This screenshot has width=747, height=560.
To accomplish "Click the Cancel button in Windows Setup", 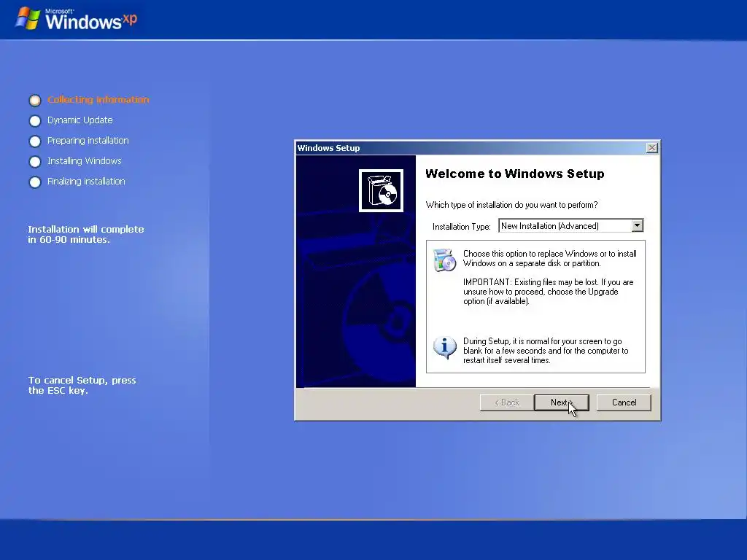I will tap(624, 402).
